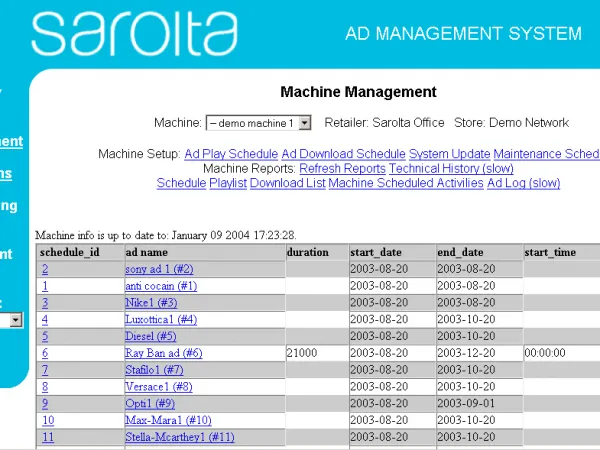Image resolution: width=600 pixels, height=450 pixels.
Task: Click the Refresh Reports link
Action: pyautogui.click(x=342, y=169)
